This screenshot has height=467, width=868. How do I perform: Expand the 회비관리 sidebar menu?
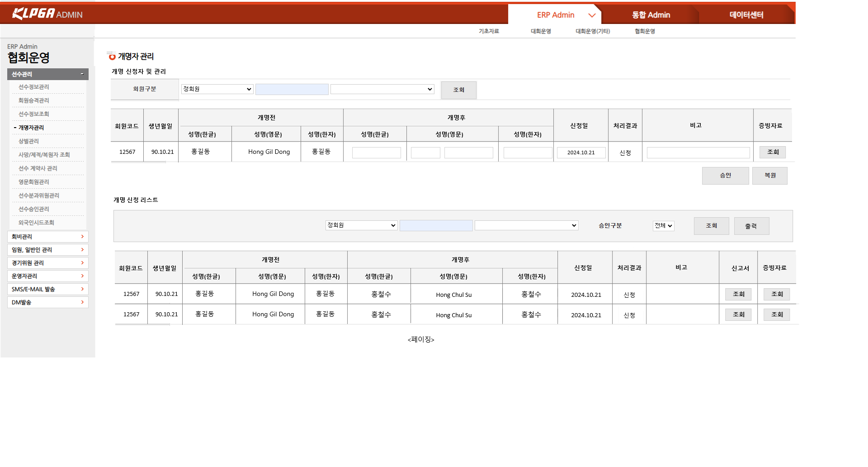[48, 237]
